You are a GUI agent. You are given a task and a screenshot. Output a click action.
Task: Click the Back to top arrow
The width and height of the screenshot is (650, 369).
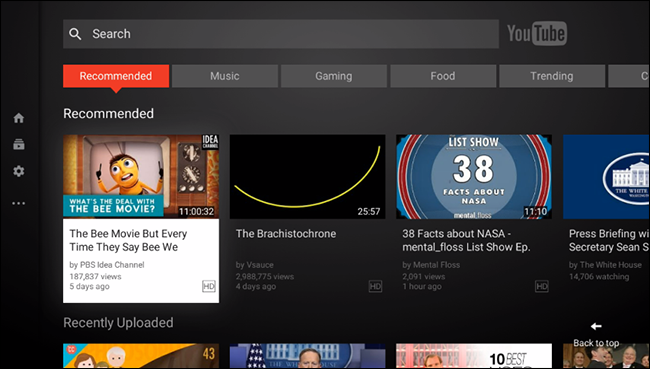click(x=596, y=326)
